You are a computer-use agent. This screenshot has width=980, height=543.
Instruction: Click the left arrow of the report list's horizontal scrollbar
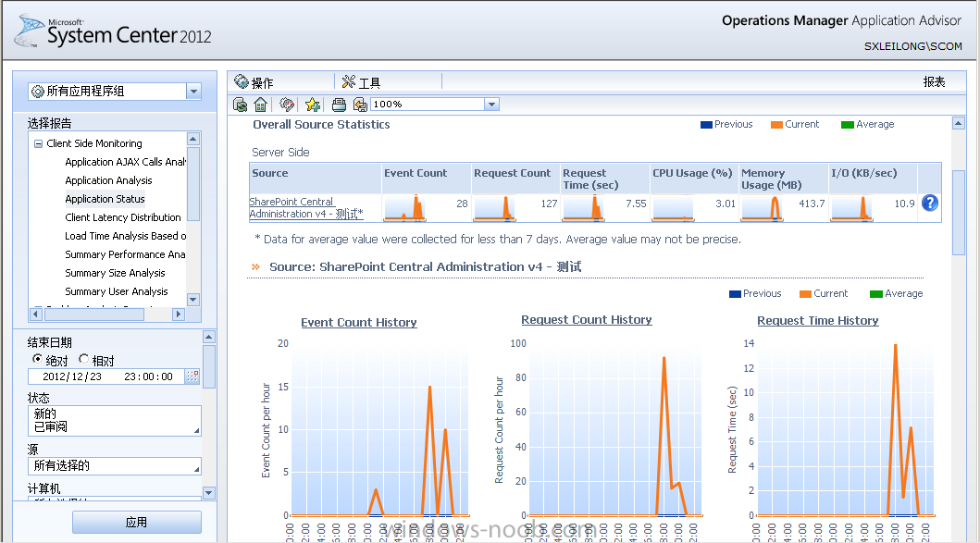coord(35,315)
